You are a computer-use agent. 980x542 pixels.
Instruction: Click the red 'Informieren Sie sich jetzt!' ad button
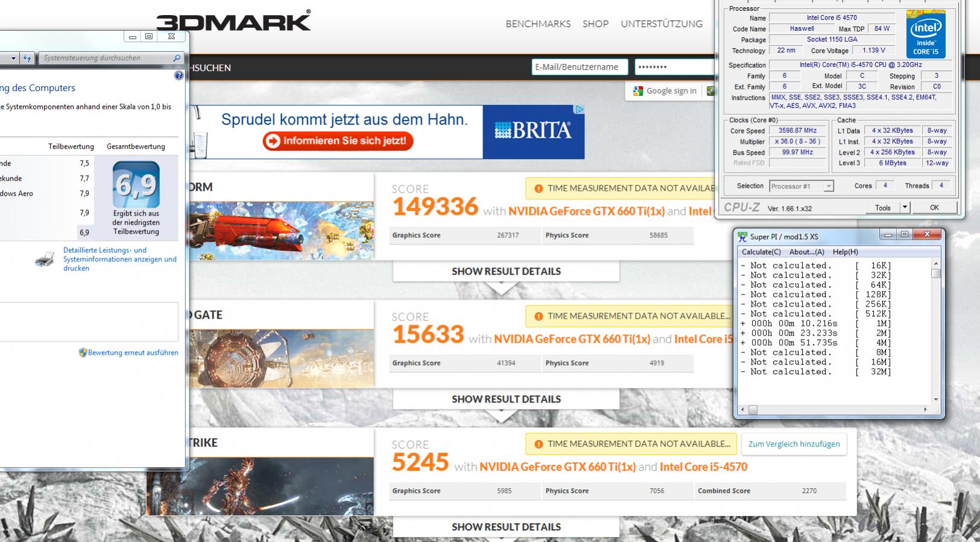[x=338, y=141]
